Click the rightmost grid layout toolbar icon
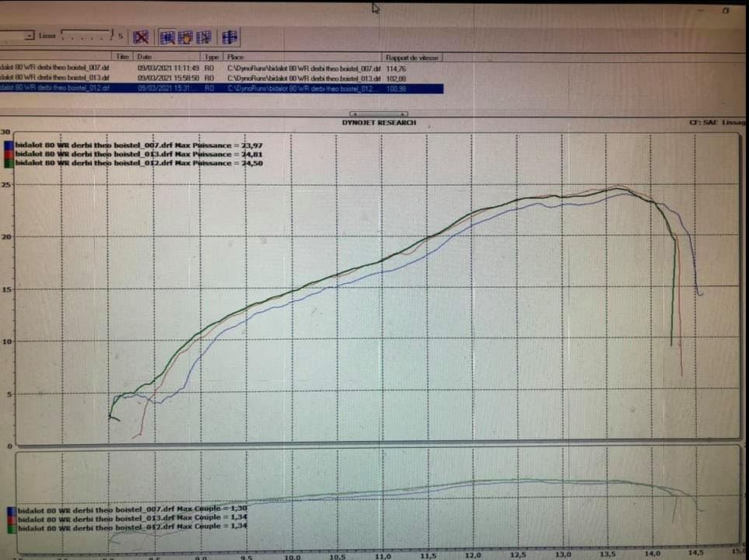 pos(229,37)
